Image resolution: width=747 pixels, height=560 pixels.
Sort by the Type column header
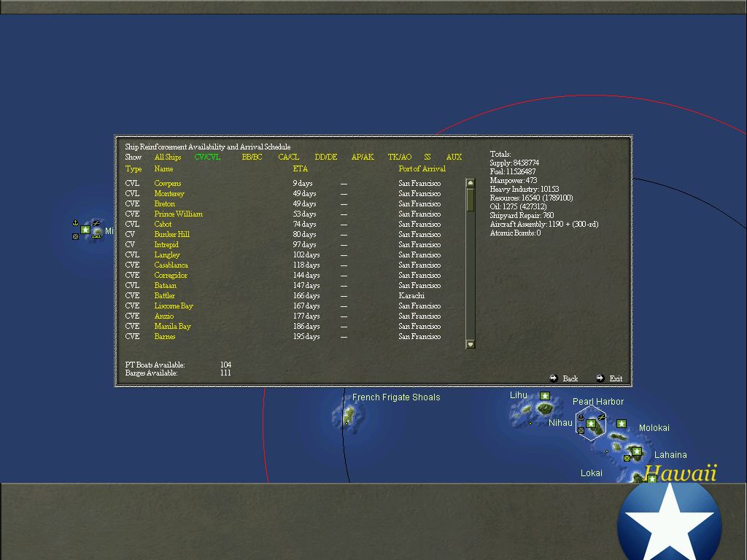click(133, 169)
